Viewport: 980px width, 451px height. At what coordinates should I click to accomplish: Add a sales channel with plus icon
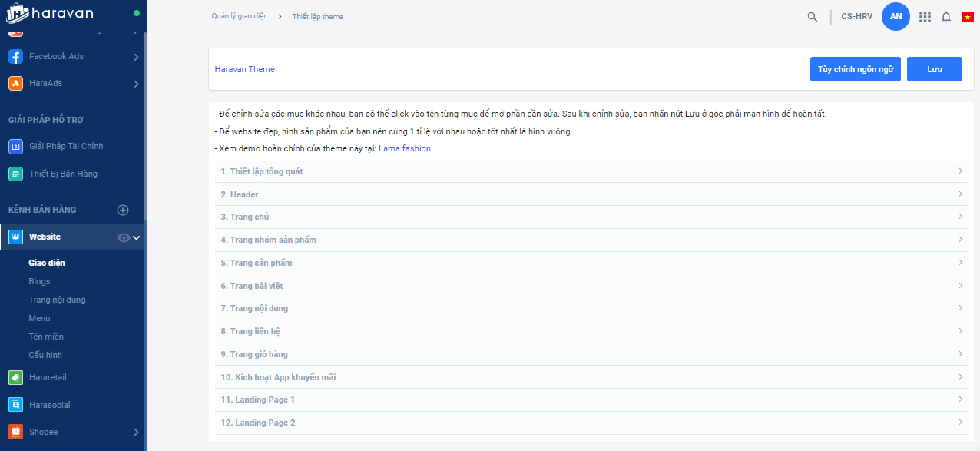coord(123,210)
